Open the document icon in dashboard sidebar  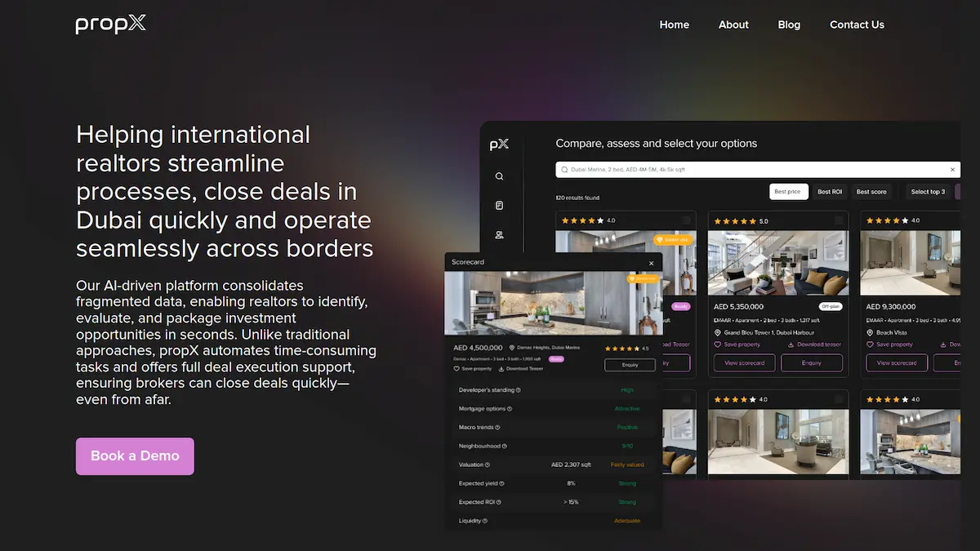tap(499, 206)
